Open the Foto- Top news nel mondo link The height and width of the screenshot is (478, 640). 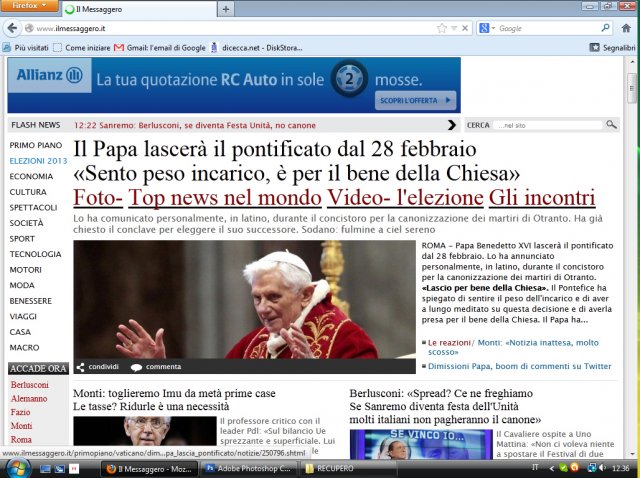tap(197, 198)
